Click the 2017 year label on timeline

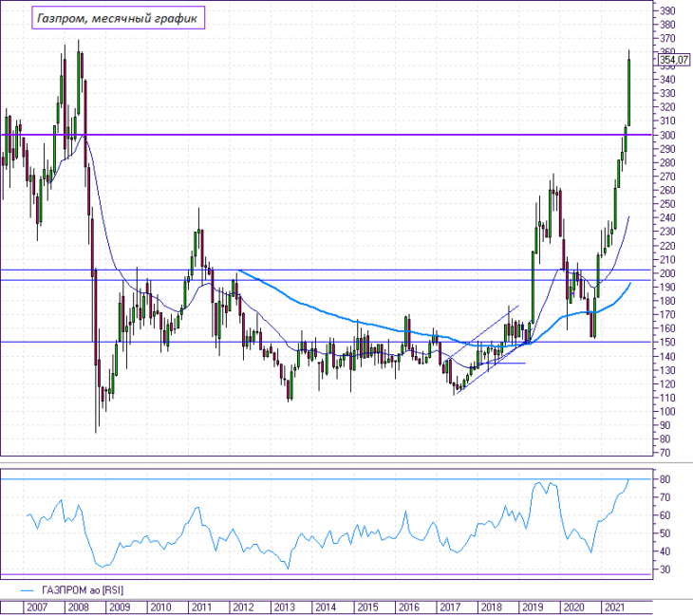tap(450, 607)
